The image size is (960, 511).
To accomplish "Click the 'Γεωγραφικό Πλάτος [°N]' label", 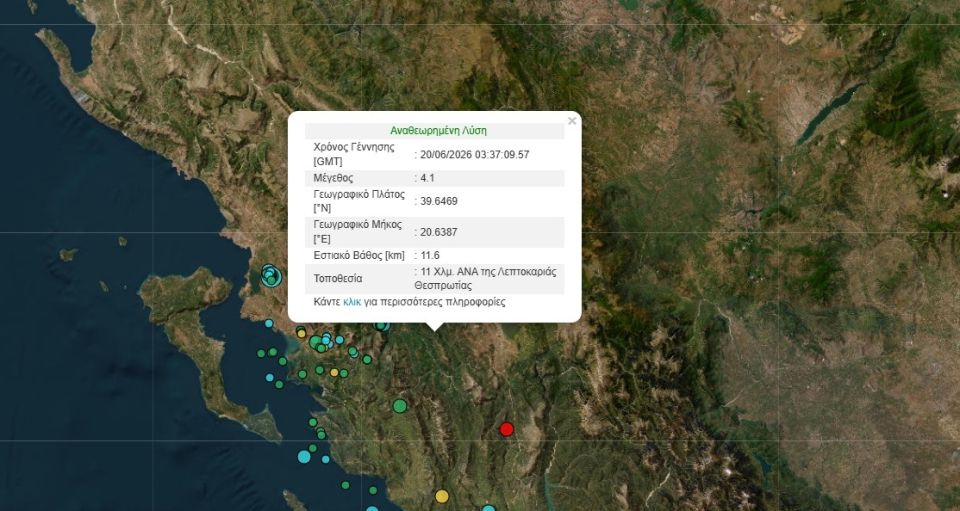I will [x=359, y=201].
